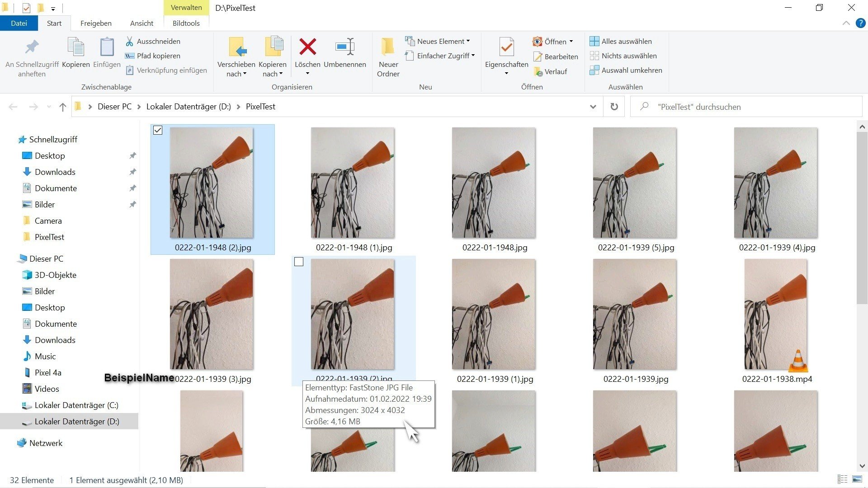Copy the path with Pfad kopieren

click(153, 56)
